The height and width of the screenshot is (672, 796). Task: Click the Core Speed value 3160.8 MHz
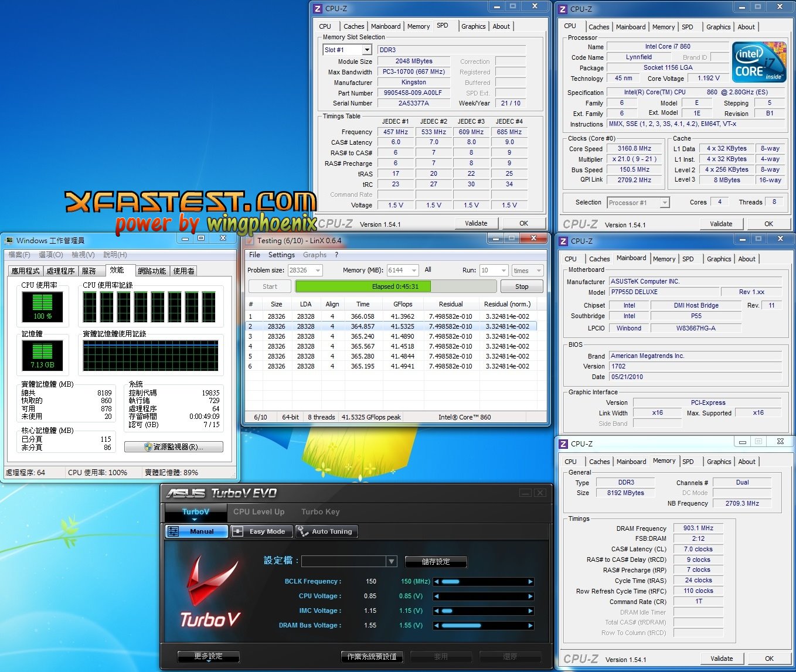click(x=634, y=149)
